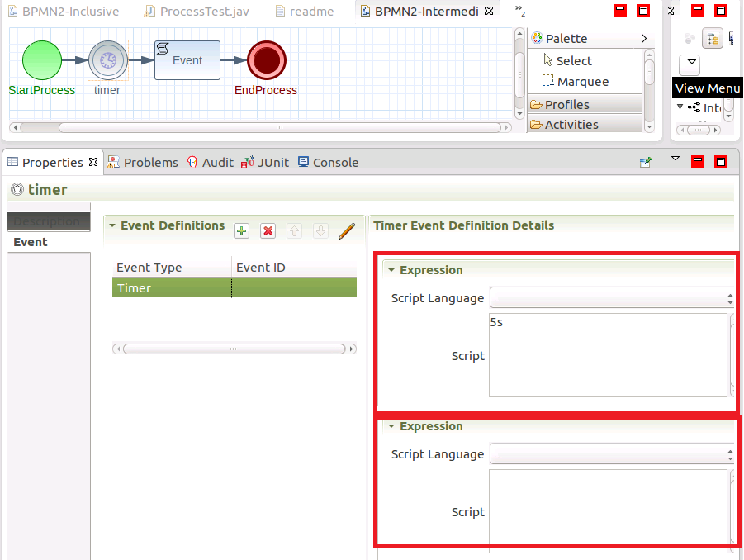Open the first Script Language dropdown
This screenshot has width=744, height=560.
611,298
